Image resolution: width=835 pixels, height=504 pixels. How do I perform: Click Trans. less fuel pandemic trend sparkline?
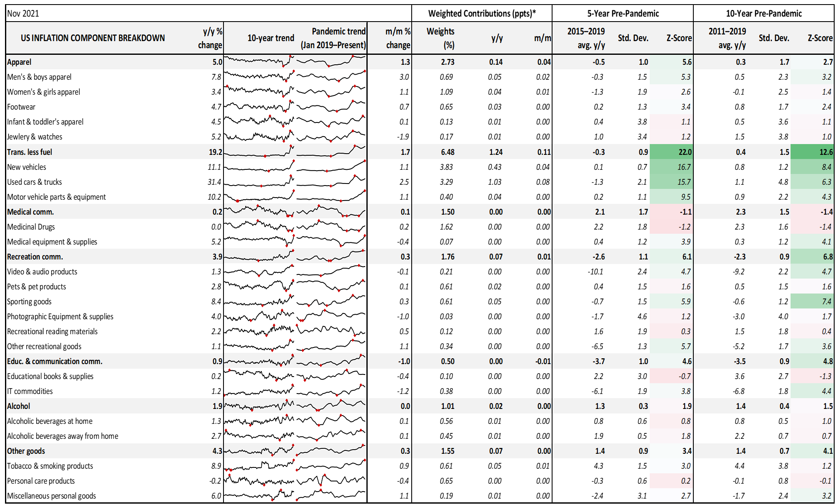point(331,152)
